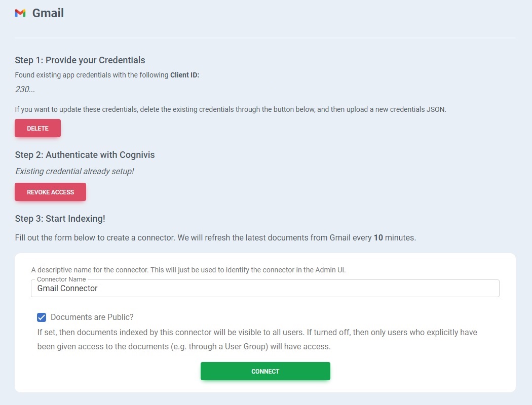
Task: Click the truncated Client ID value "230..."
Action: coord(25,90)
